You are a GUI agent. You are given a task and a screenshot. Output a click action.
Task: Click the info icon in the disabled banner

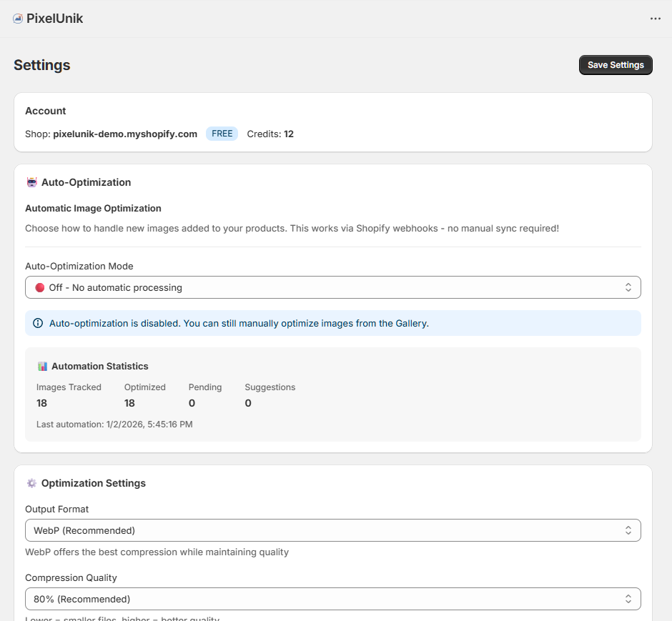click(38, 323)
